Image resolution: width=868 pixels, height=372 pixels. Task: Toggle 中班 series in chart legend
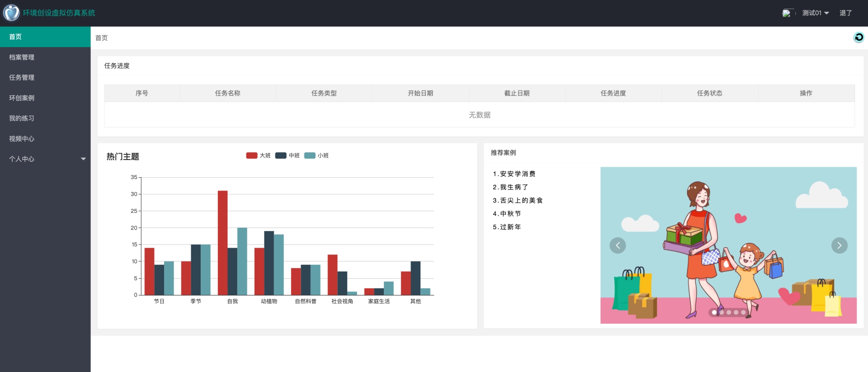288,155
